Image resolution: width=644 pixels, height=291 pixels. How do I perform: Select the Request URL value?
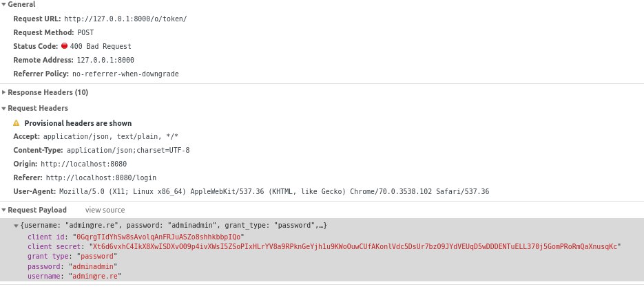125,19
